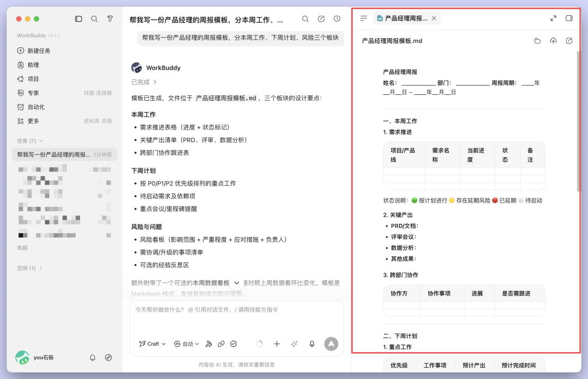Viewport: 588px width, 379px height.
Task: Click the green 按计划进行 status dot
Action: tap(414, 200)
